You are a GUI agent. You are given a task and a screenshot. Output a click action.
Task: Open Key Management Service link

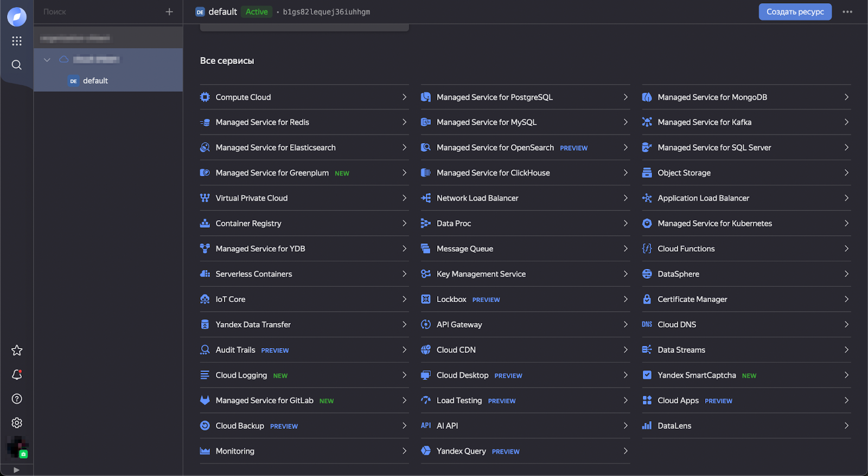coord(481,274)
